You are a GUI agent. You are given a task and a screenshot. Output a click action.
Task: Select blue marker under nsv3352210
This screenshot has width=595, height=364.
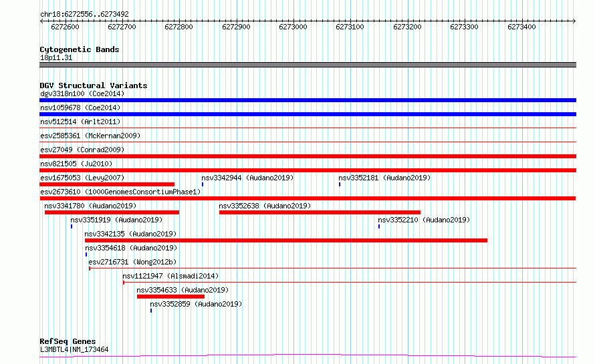tap(379, 226)
